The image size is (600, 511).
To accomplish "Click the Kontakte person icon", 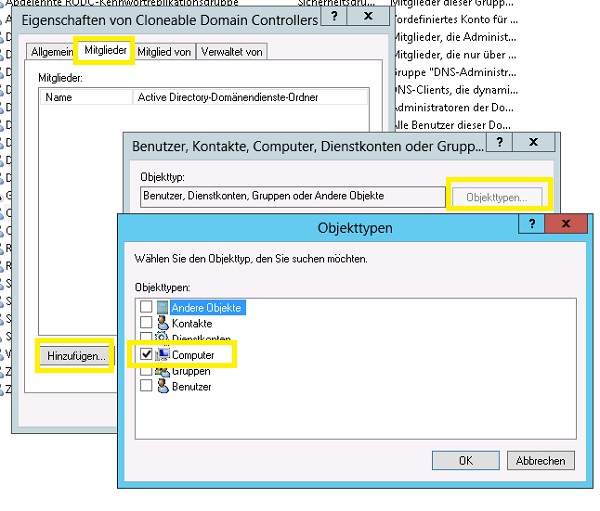I will pos(163,323).
